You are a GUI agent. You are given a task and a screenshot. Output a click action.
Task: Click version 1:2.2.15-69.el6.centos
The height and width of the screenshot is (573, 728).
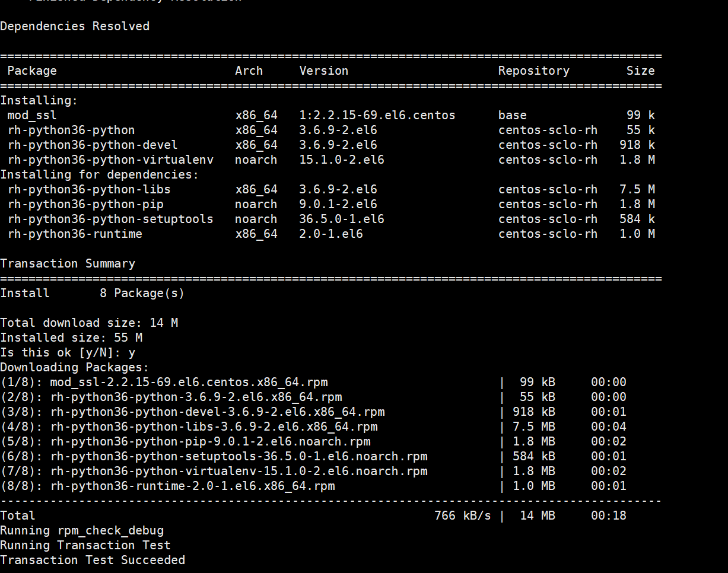point(377,115)
